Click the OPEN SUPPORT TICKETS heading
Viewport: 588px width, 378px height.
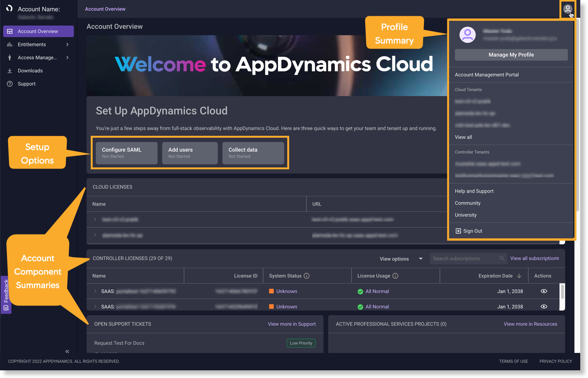point(123,324)
